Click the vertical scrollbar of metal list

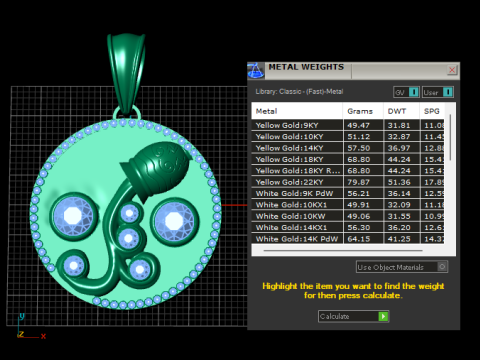pyautogui.click(x=450, y=137)
